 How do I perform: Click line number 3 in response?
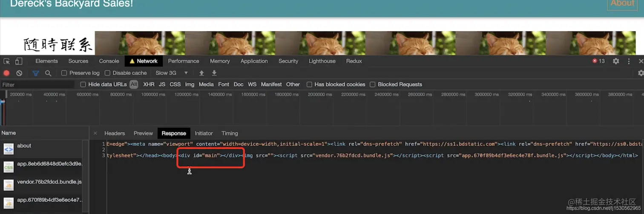(x=103, y=156)
